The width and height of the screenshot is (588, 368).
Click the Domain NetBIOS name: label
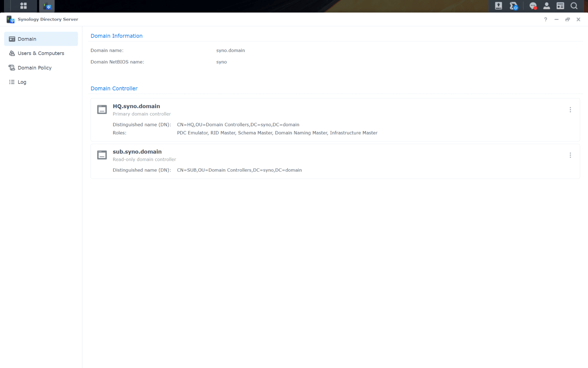coord(117,62)
